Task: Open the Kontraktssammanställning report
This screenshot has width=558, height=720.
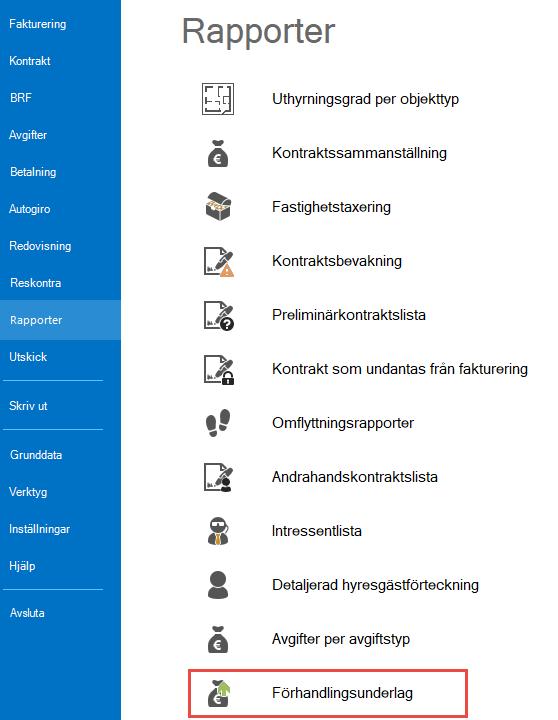Action: pyautogui.click(x=359, y=153)
